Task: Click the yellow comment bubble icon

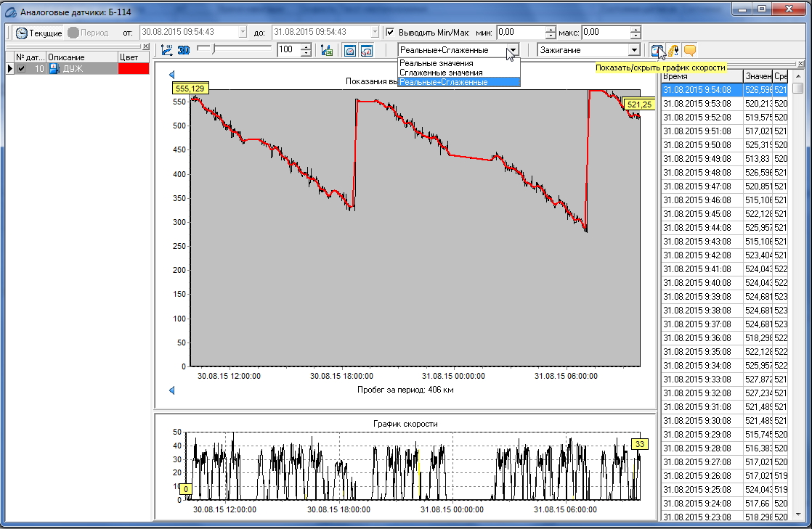Action: 690,50
